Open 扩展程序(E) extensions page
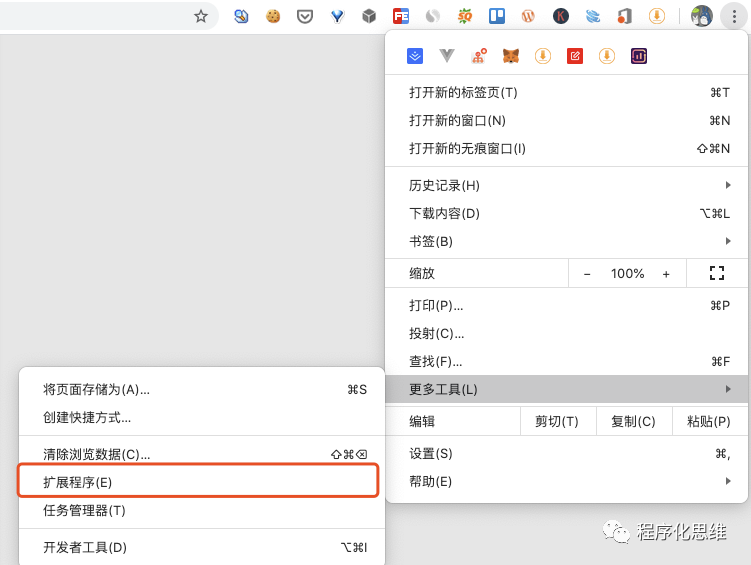The height and width of the screenshot is (565, 751). click(198, 482)
